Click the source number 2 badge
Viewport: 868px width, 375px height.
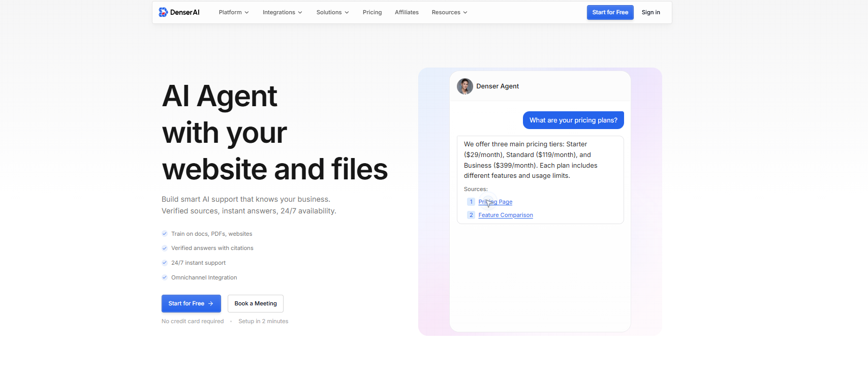click(x=471, y=215)
